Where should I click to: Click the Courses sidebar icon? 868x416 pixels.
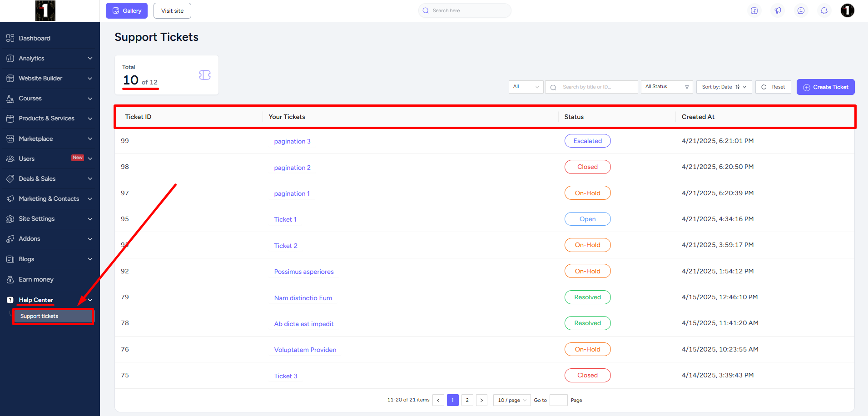pyautogui.click(x=10, y=99)
